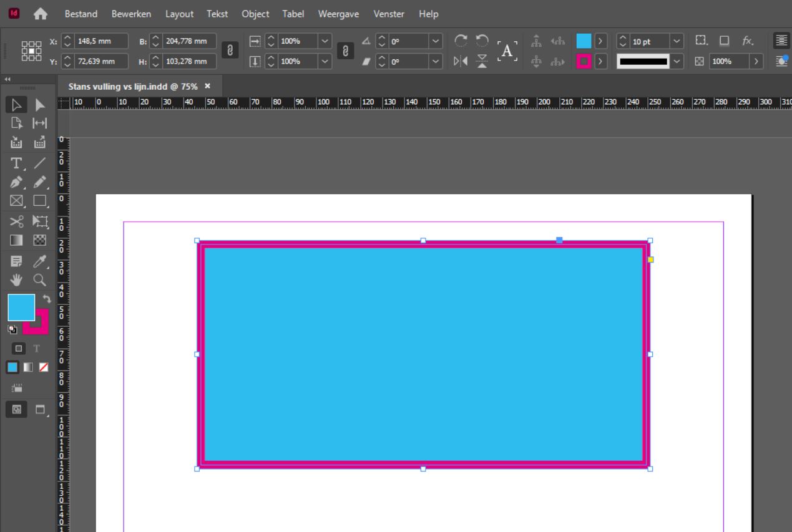This screenshot has height=532, width=792.
Task: Pick the Scissors tool
Action: pos(17,221)
